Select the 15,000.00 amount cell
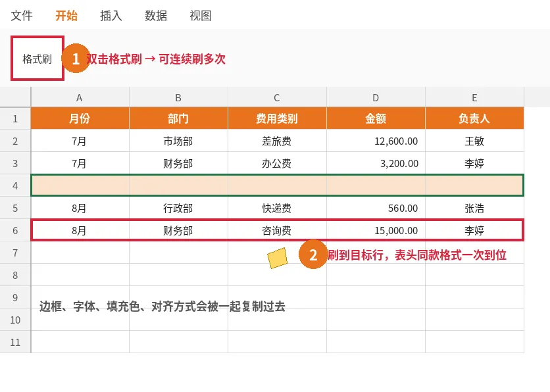 click(376, 230)
